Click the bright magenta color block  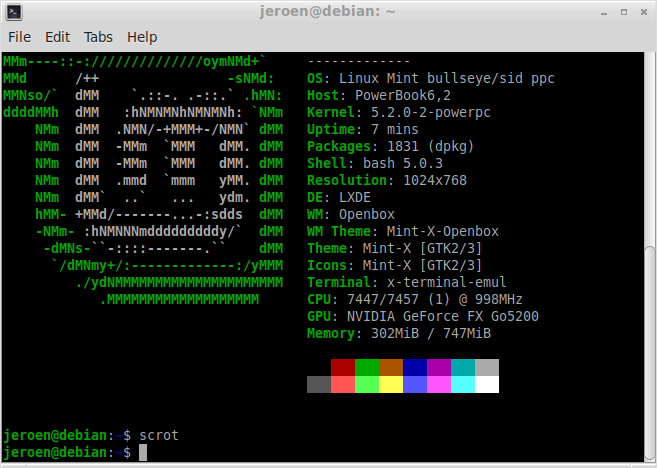[x=439, y=384]
